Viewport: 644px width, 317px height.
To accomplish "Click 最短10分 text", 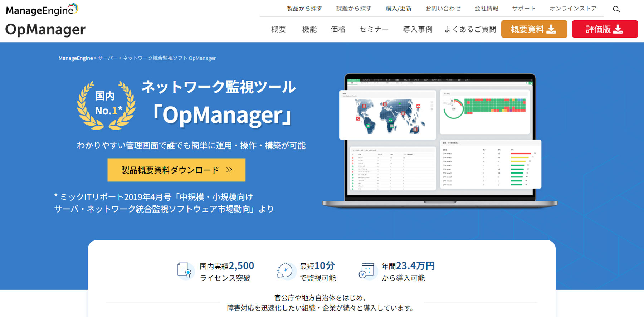I will click(x=317, y=266).
